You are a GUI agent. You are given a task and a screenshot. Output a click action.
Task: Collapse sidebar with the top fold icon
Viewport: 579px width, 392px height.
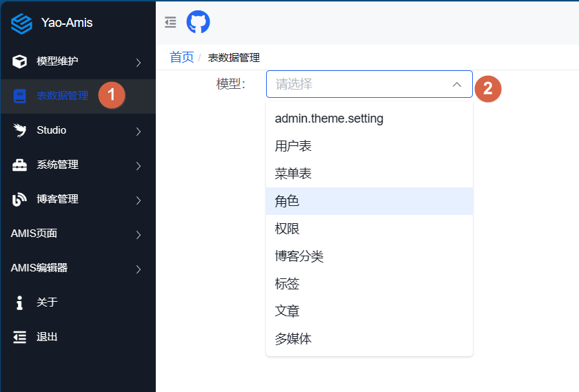point(170,23)
